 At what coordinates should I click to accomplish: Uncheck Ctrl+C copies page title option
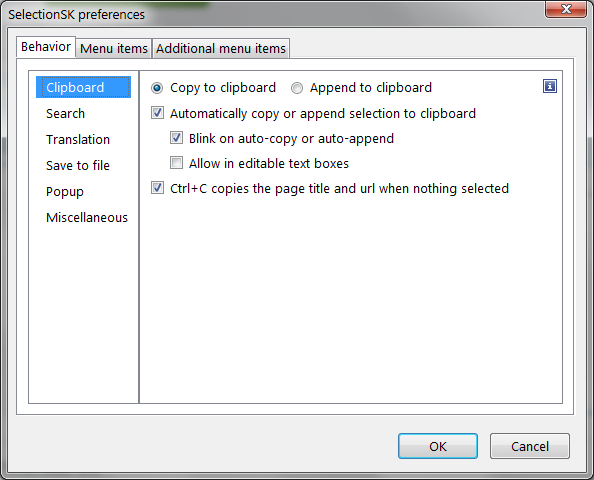point(157,188)
